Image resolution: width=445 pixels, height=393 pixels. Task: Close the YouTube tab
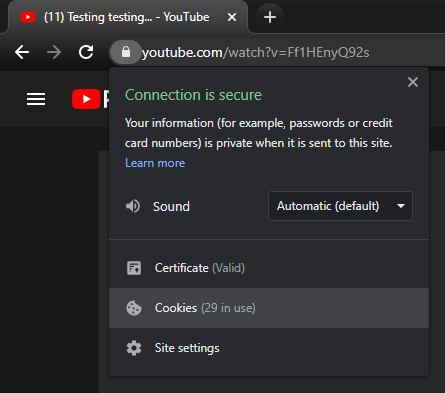(x=232, y=17)
